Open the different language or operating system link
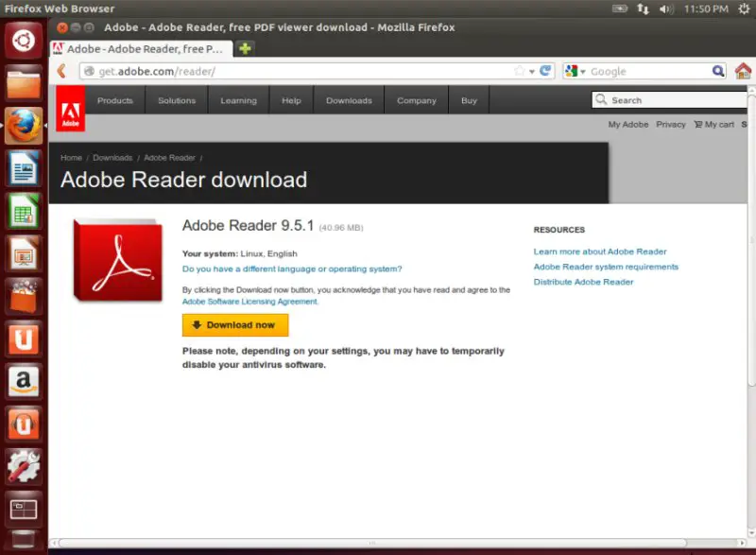Viewport: 756px width, 555px height. click(x=292, y=269)
